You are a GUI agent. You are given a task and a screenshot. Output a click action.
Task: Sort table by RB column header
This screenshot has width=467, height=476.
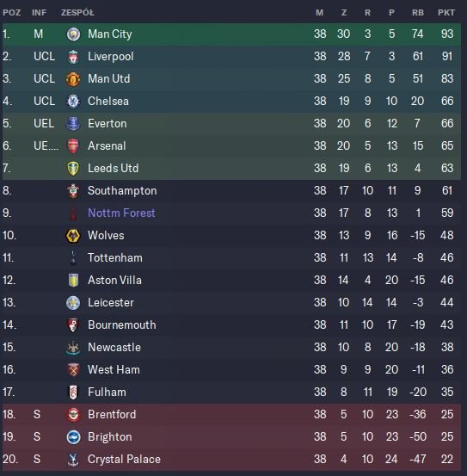coord(418,13)
